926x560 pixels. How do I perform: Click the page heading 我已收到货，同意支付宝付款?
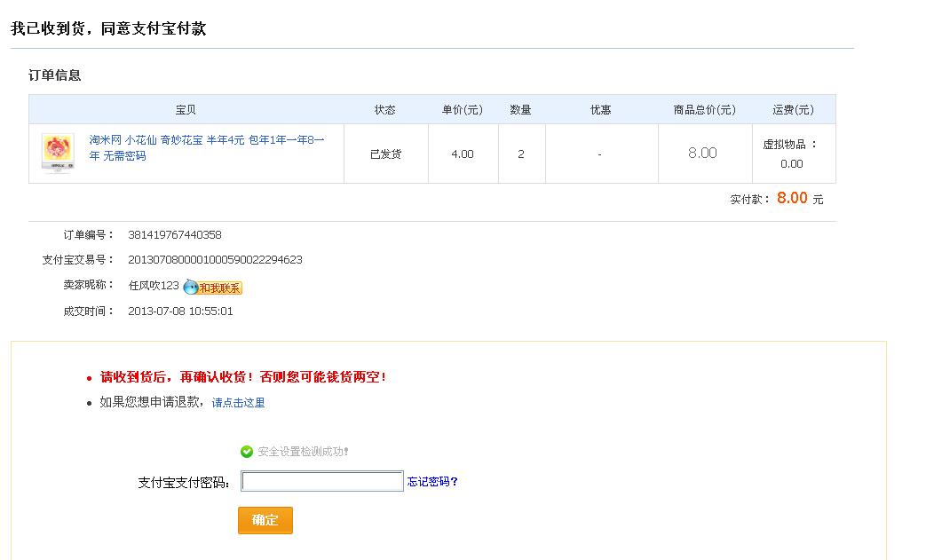(108, 28)
